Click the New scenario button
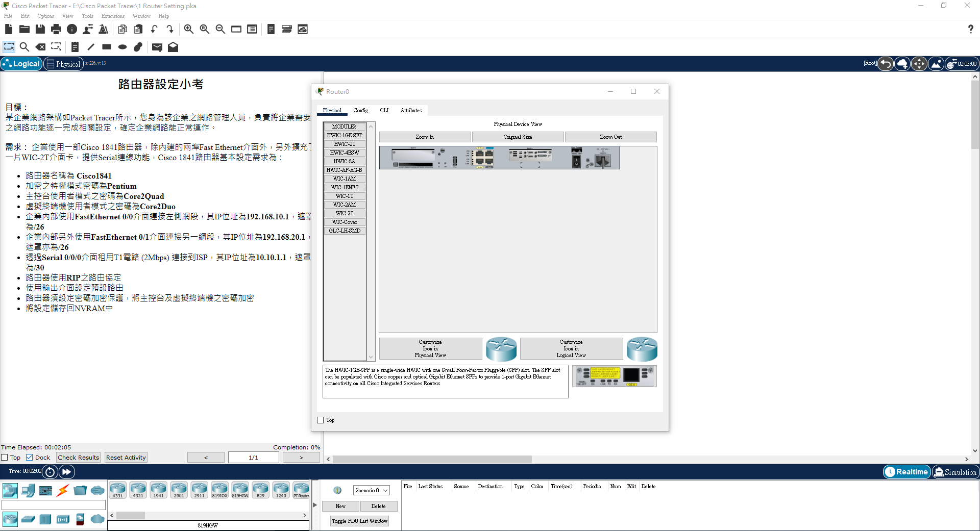The image size is (980, 531). (340, 506)
